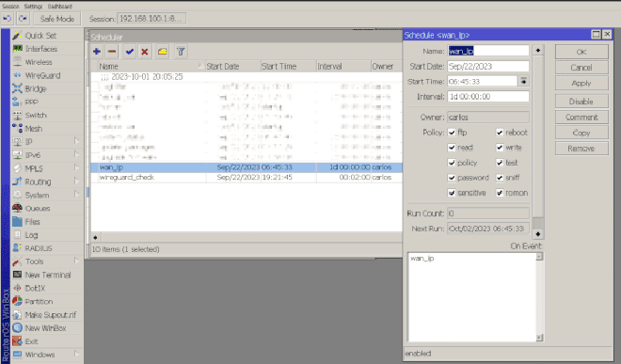The height and width of the screenshot is (364, 621).
Task: Open the Session menu
Action: (10, 7)
